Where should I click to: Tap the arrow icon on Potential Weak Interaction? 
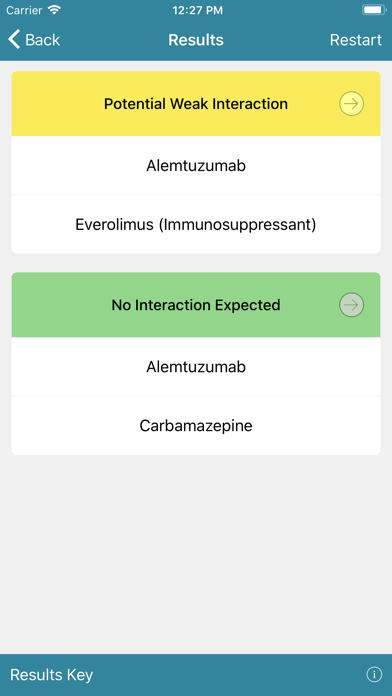[351, 104]
